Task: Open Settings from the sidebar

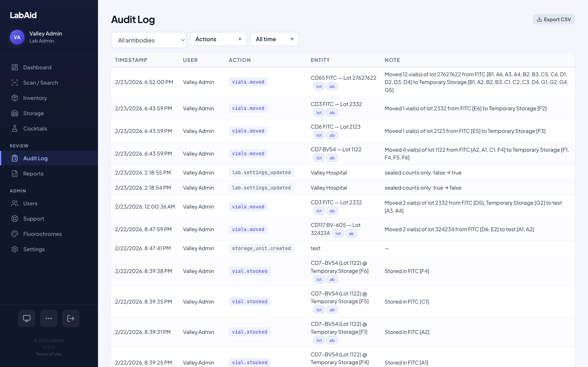Action: coord(34,249)
